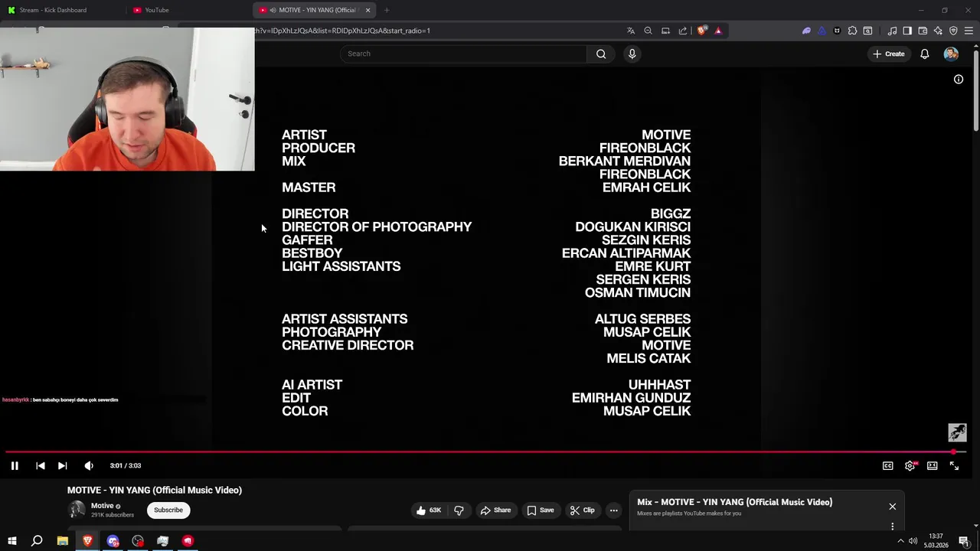
Task: Open Windows taskbar search
Action: coord(37,541)
